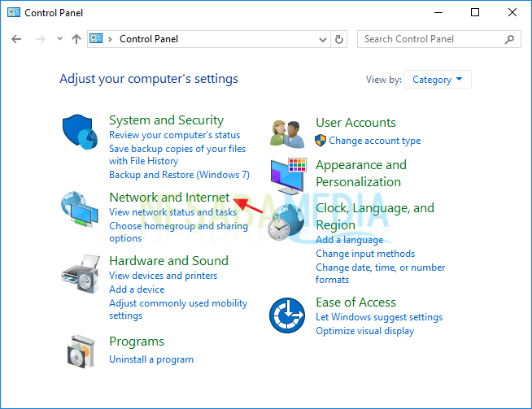The width and height of the screenshot is (532, 409).
Task: Open the Uninstall a program link
Action: pos(151,359)
